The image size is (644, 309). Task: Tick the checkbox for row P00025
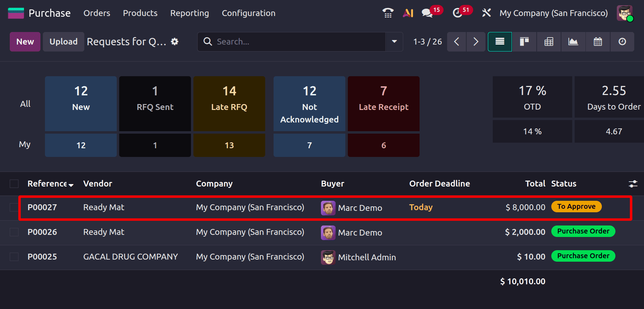click(14, 257)
